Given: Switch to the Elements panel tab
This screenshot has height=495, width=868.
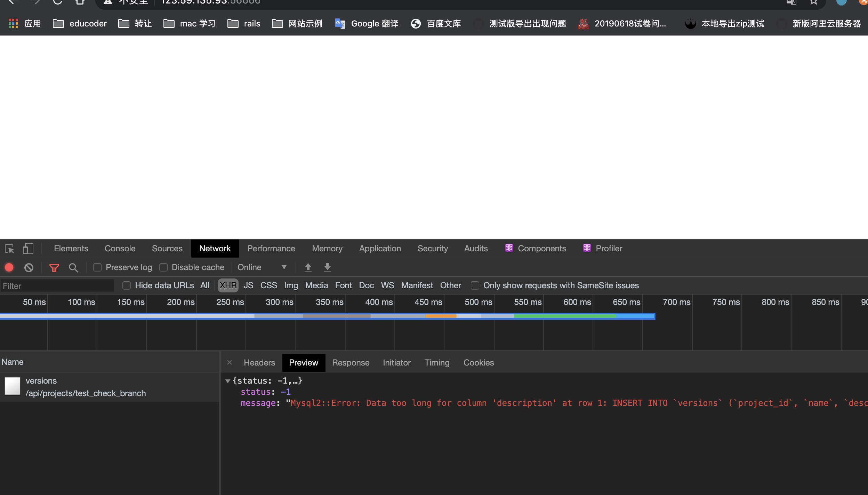Looking at the screenshot, I should (71, 249).
